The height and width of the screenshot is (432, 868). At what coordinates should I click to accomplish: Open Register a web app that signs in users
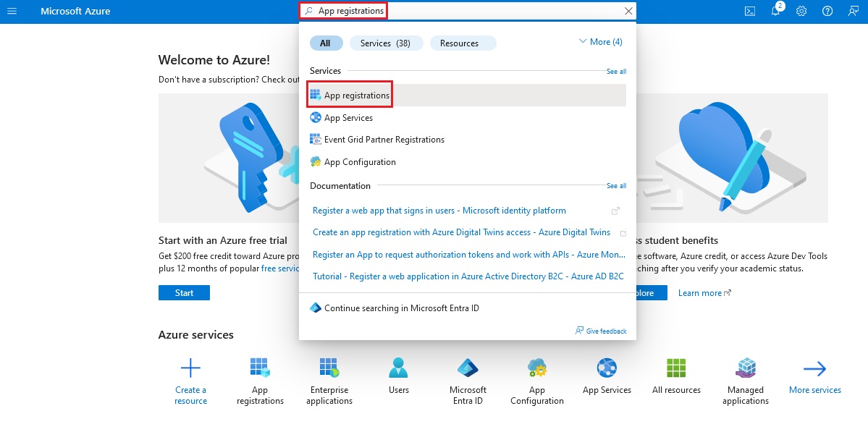pyautogui.click(x=439, y=210)
